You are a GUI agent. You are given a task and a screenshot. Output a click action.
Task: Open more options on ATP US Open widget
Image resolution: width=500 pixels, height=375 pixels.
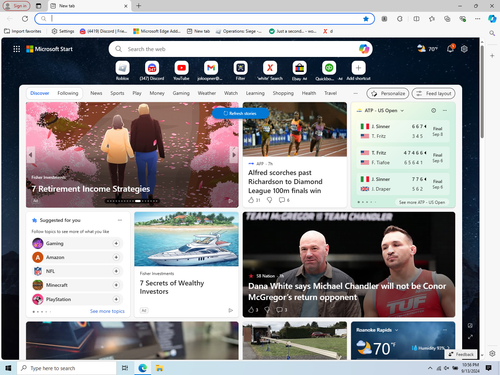point(445,110)
